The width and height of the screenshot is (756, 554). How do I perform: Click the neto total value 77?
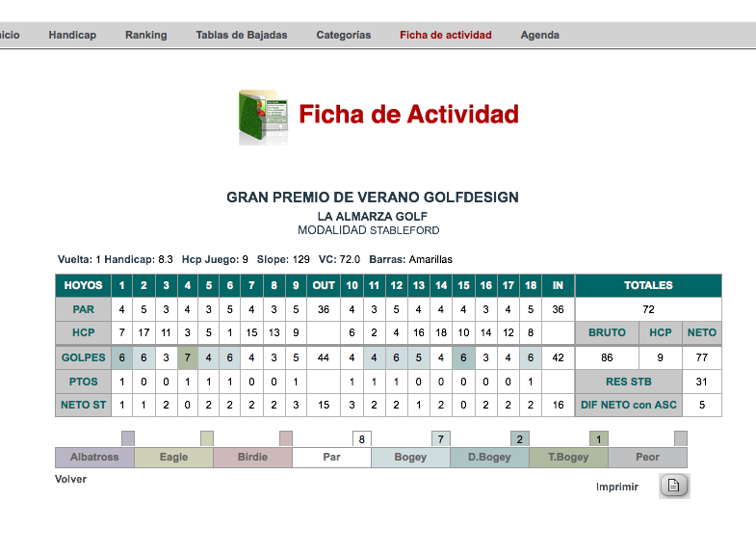(x=702, y=357)
